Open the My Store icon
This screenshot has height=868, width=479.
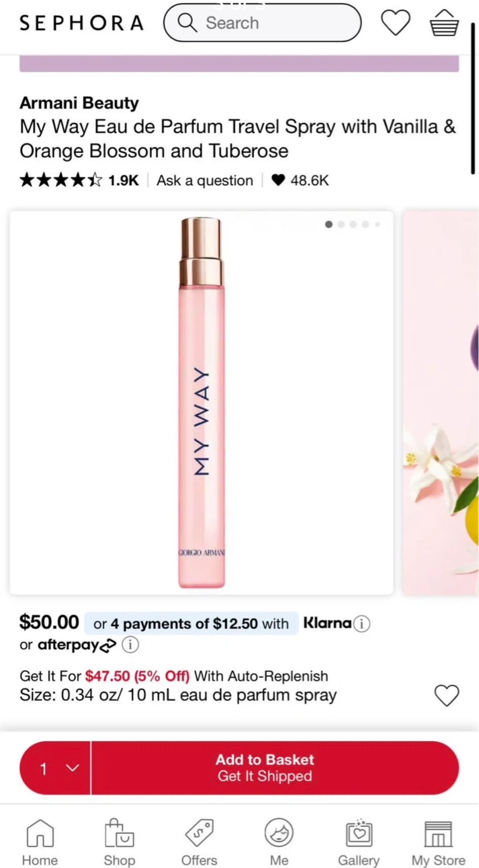click(438, 842)
